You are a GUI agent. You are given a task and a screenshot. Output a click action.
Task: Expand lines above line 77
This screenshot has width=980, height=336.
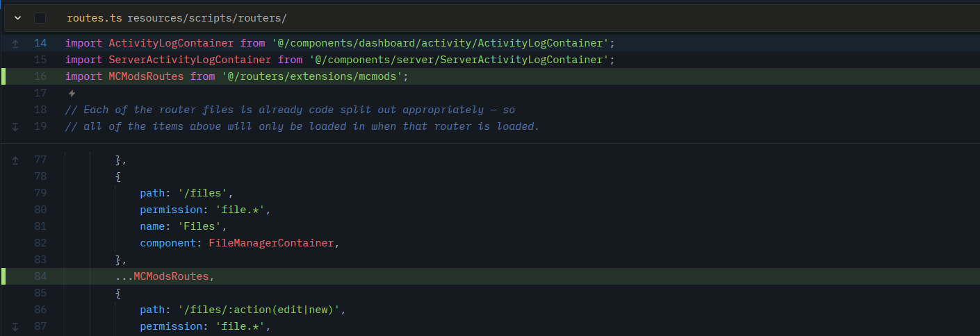click(15, 160)
